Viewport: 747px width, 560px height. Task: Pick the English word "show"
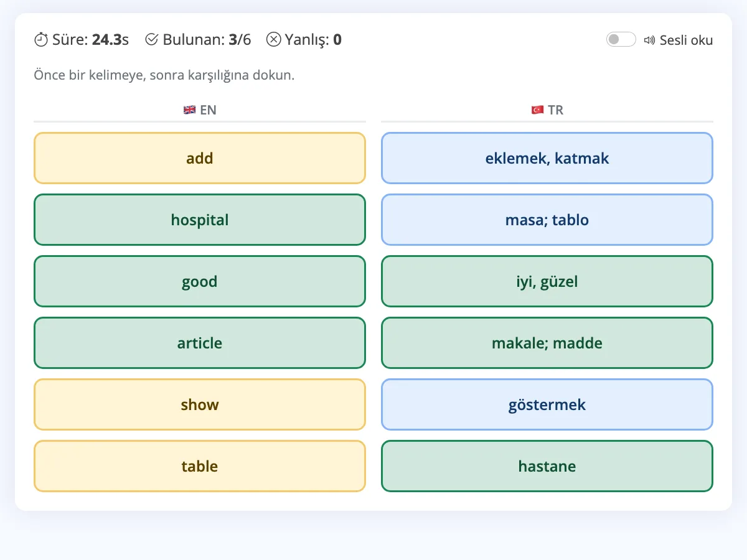(x=200, y=404)
